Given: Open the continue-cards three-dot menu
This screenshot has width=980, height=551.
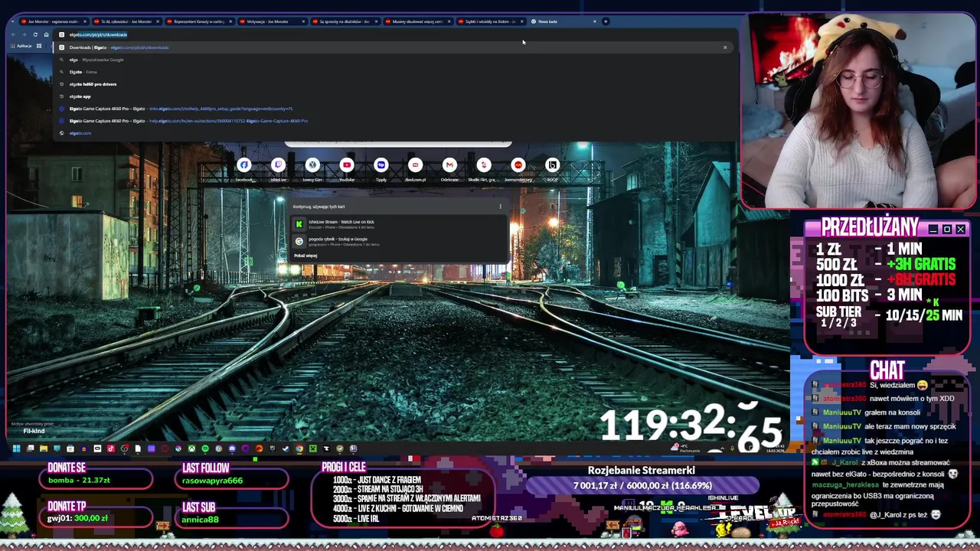Looking at the screenshot, I should [500, 207].
